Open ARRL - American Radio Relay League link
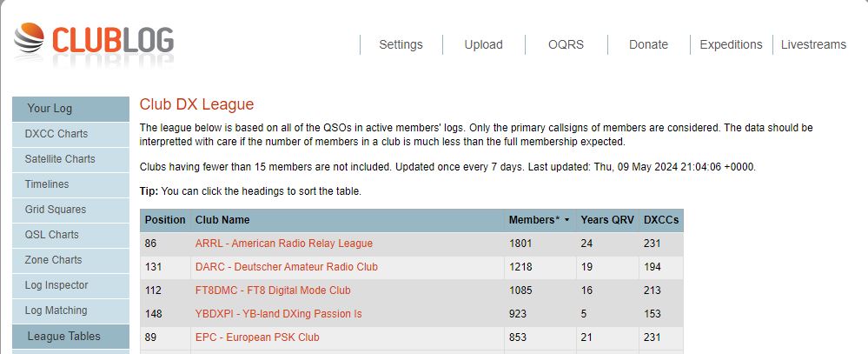The height and width of the screenshot is (354, 868). coord(283,244)
